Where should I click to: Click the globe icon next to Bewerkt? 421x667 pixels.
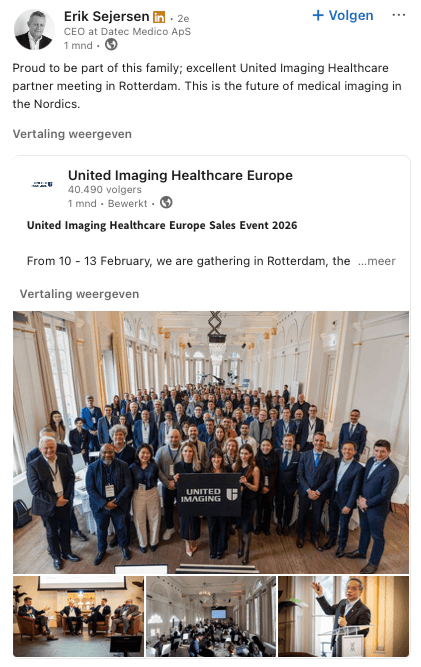(166, 202)
